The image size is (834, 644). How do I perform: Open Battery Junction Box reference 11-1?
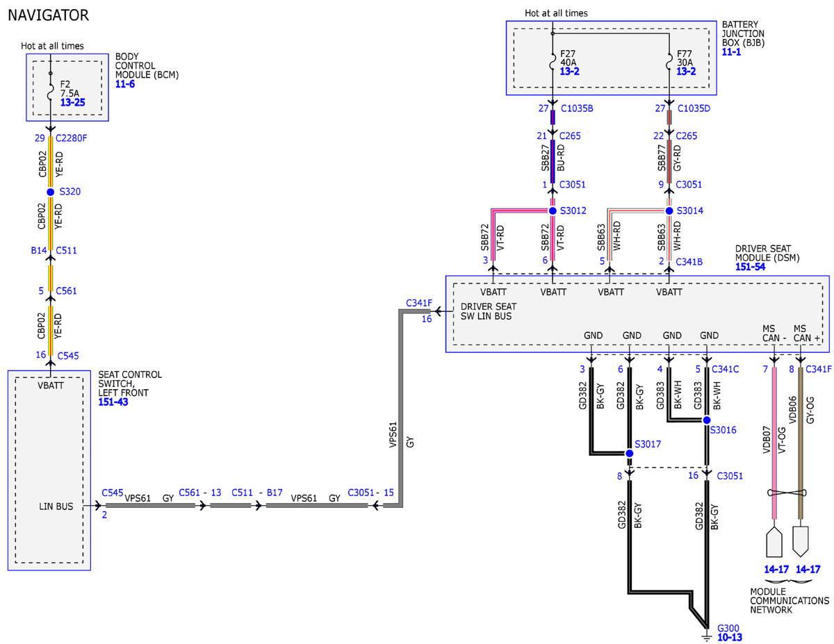coord(733,52)
